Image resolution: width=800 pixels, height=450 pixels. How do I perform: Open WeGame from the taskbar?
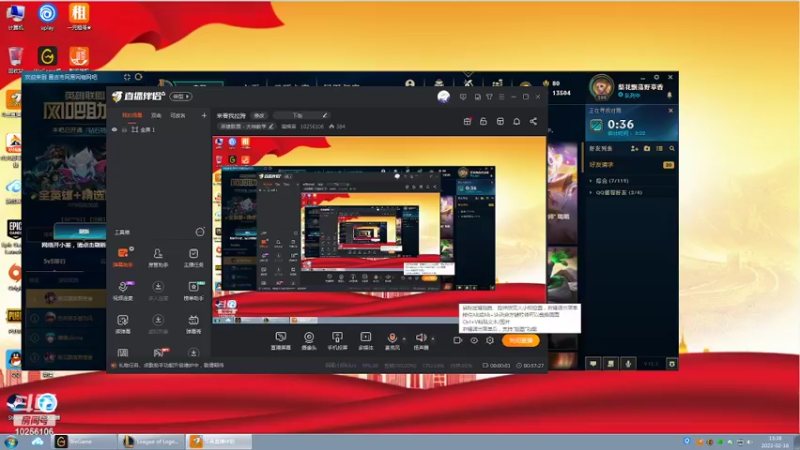click(83, 441)
